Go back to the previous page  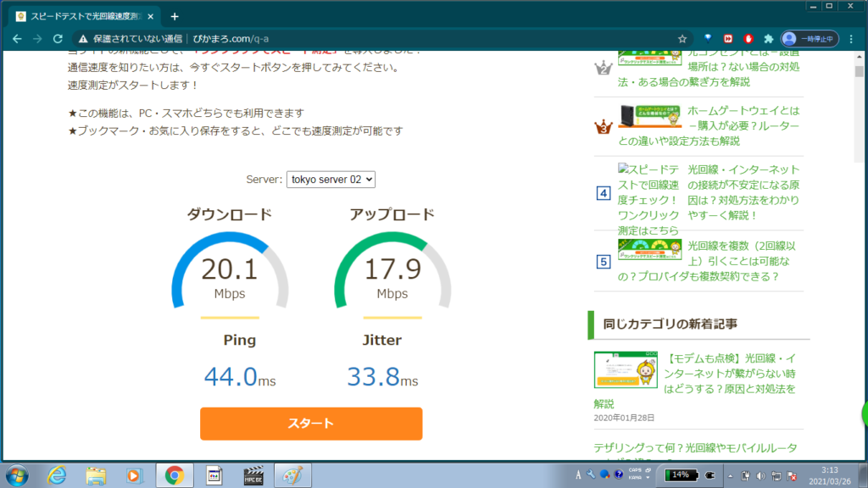click(17, 39)
